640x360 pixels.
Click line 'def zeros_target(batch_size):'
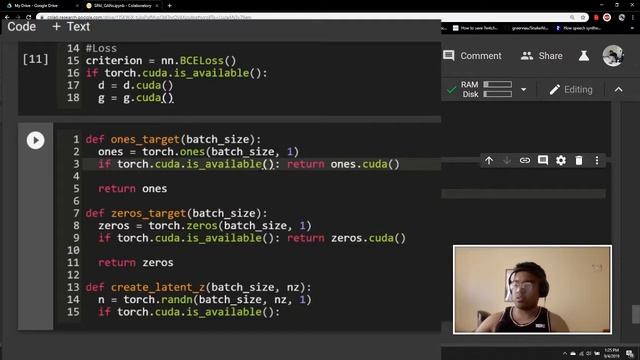point(176,213)
